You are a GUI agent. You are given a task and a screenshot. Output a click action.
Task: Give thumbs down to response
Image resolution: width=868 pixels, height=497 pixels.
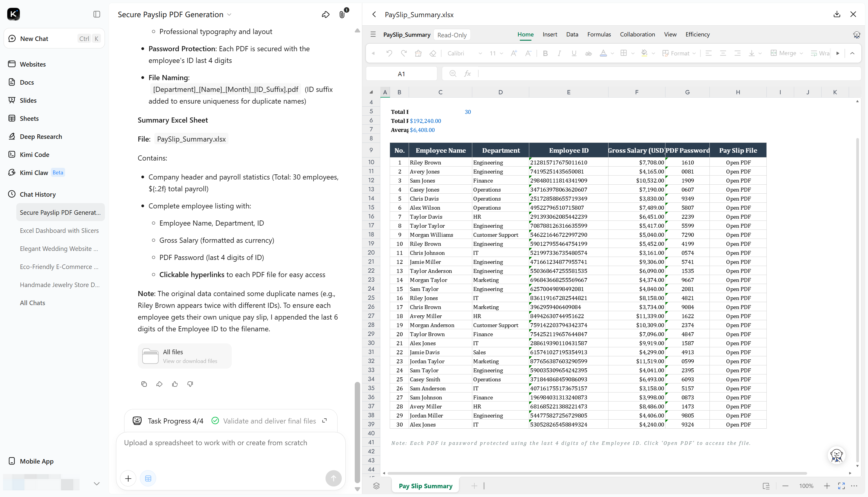[190, 384]
